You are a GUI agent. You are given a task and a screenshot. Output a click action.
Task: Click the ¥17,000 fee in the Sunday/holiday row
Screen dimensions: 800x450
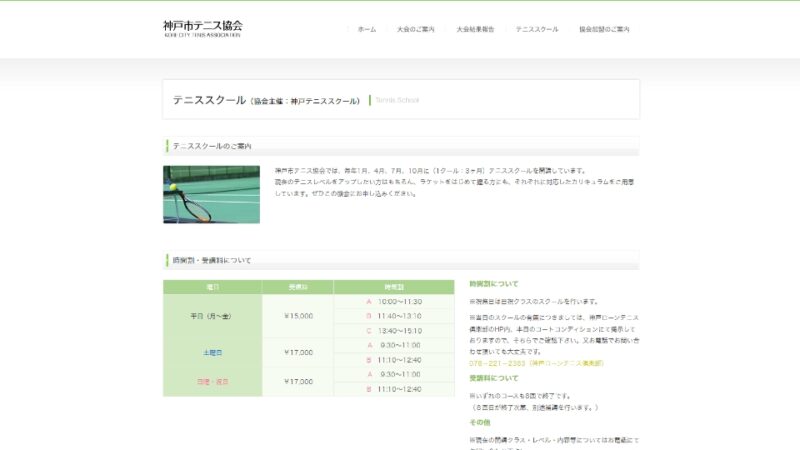pyautogui.click(x=298, y=382)
